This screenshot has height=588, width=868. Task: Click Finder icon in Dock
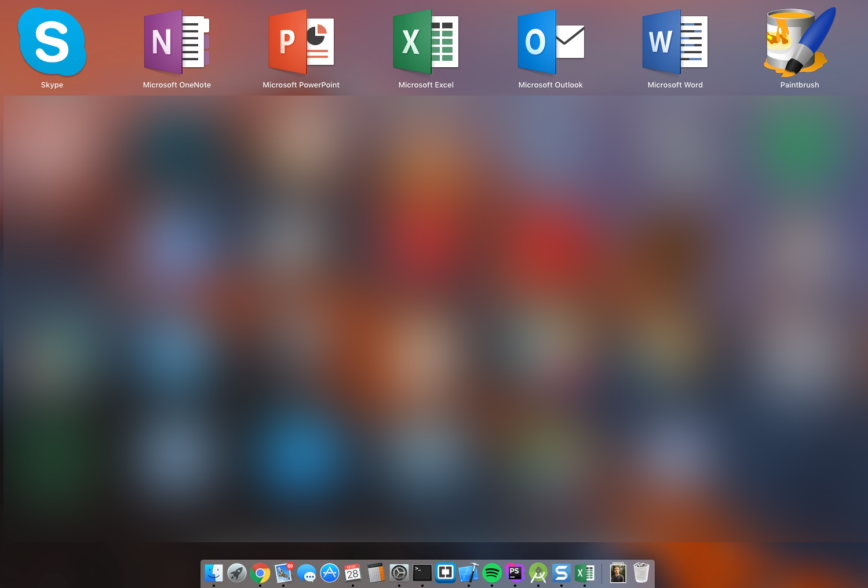pyautogui.click(x=214, y=573)
